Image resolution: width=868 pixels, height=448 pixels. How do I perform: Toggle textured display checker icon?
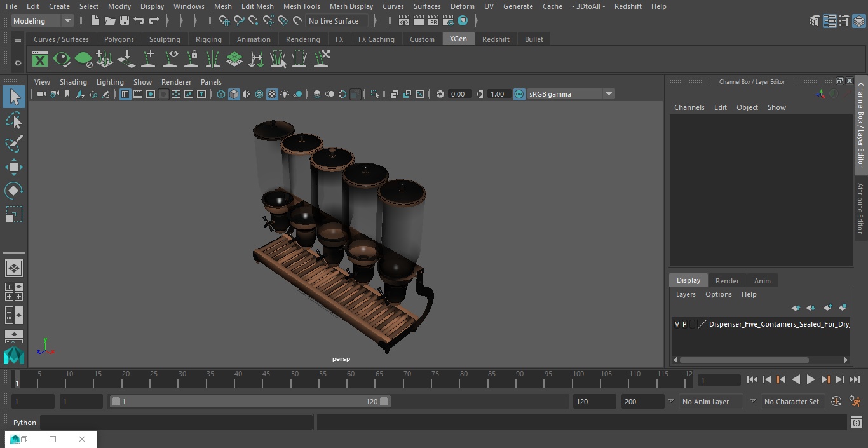coord(272,94)
